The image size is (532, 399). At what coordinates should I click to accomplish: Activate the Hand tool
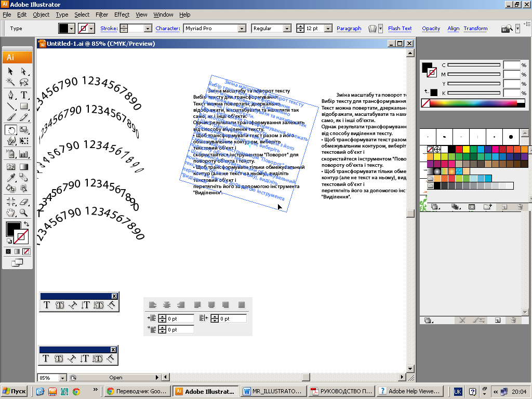coord(10,212)
